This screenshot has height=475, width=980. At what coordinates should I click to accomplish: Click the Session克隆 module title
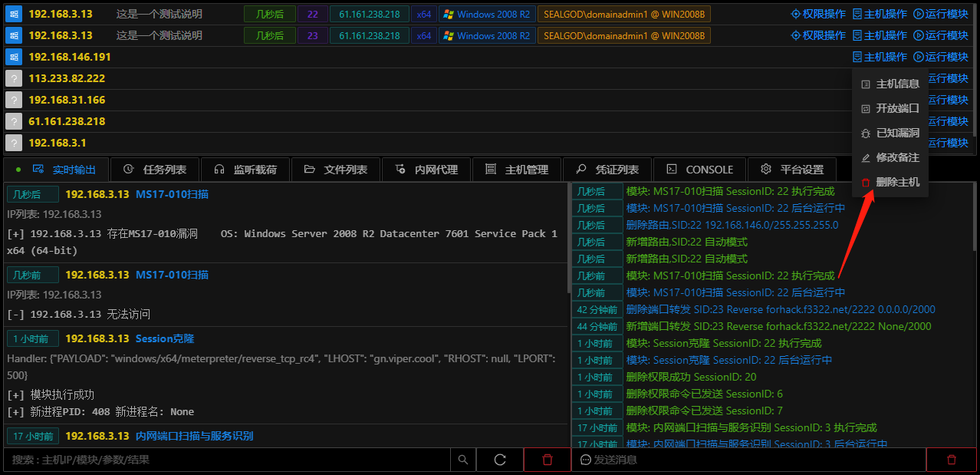tap(165, 338)
